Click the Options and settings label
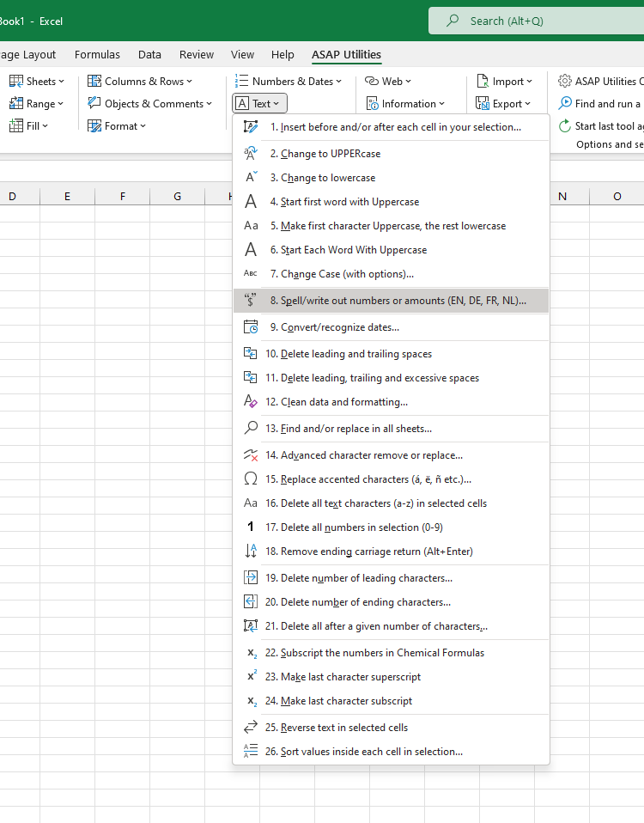 tap(610, 144)
